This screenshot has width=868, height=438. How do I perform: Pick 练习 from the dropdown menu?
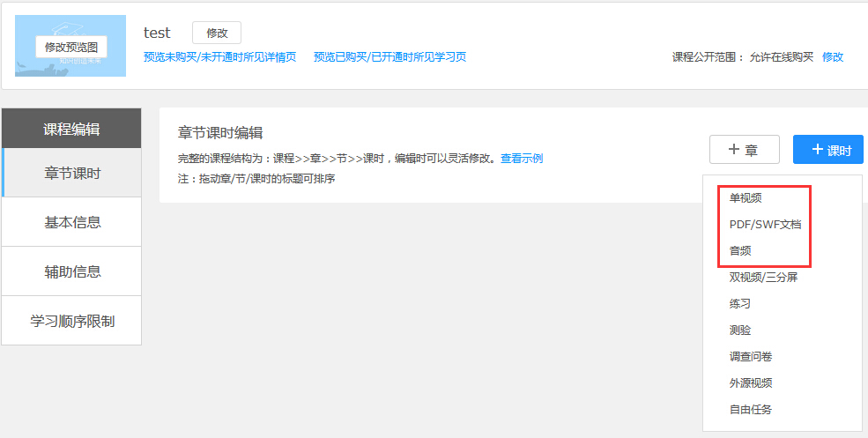point(740,304)
